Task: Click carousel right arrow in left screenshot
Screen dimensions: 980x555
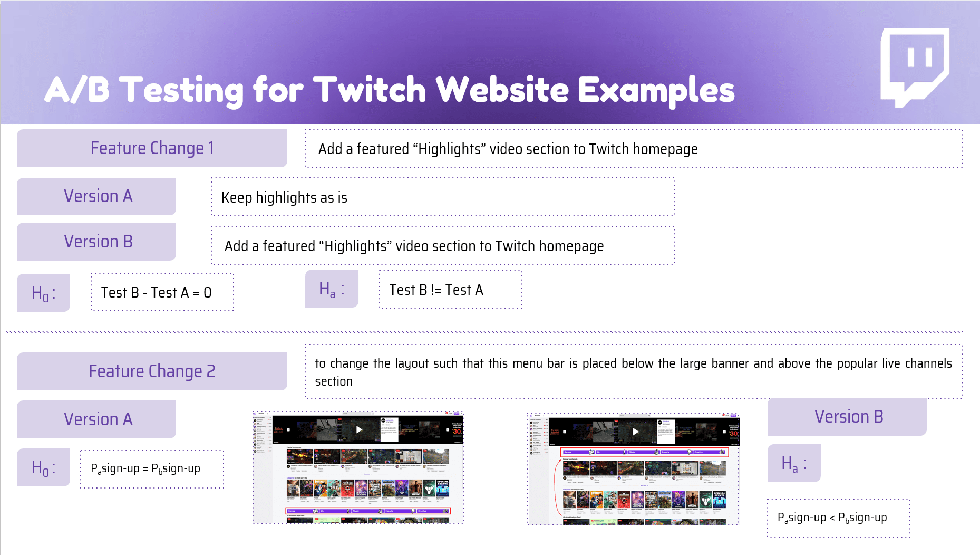Action: (448, 430)
